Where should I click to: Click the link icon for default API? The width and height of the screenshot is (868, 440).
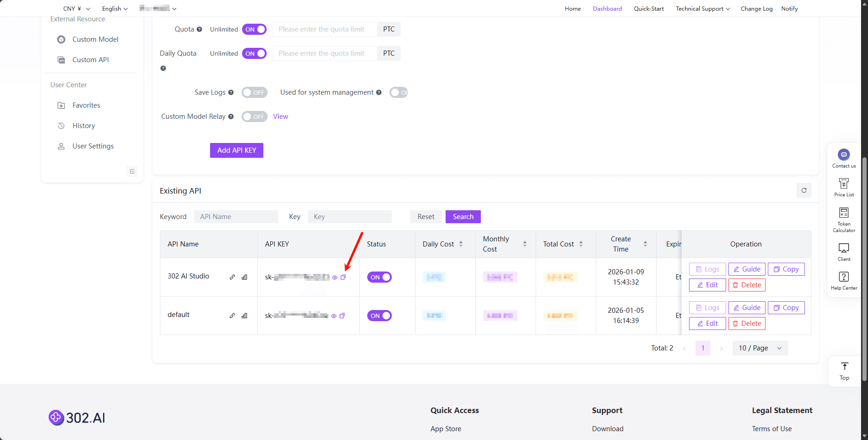(x=232, y=316)
